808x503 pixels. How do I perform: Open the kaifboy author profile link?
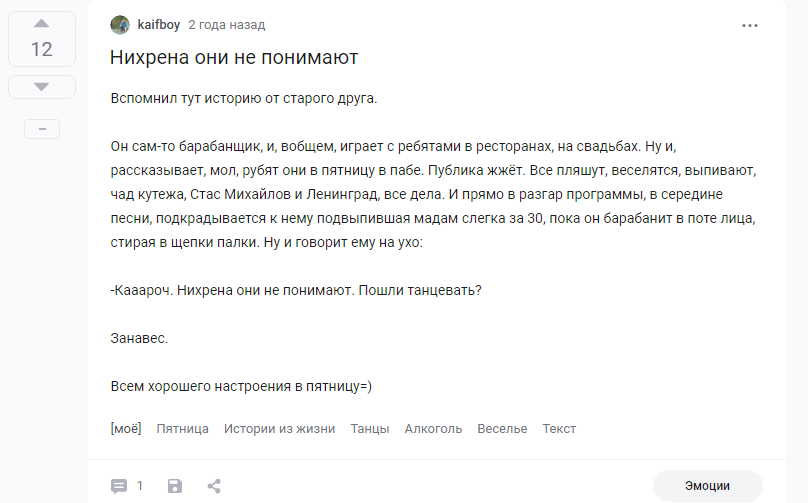[x=158, y=25]
